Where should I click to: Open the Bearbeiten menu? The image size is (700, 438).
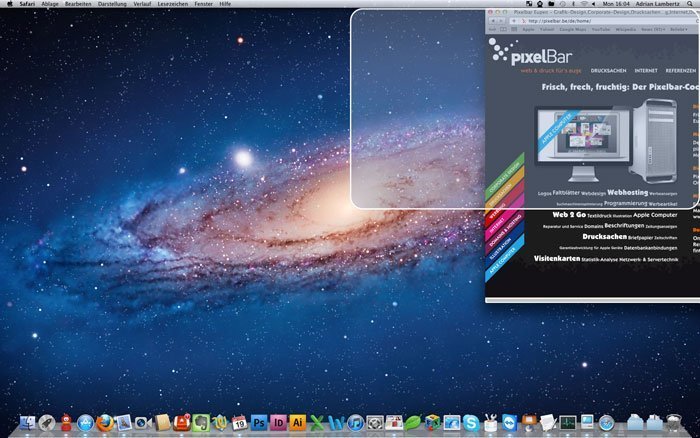click(x=78, y=4)
